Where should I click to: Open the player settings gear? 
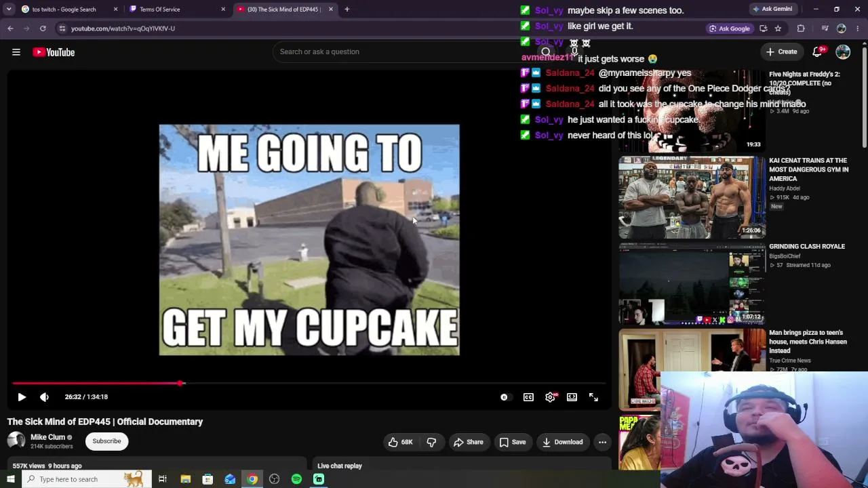point(550,397)
